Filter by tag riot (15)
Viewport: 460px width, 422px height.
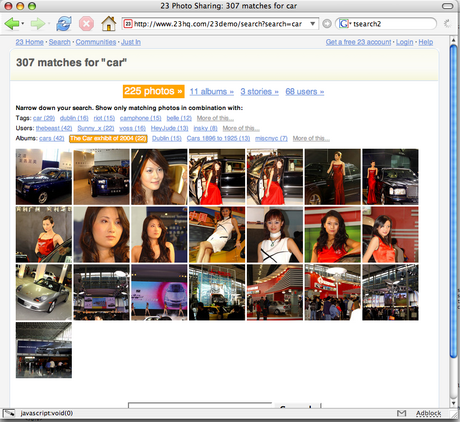point(104,118)
